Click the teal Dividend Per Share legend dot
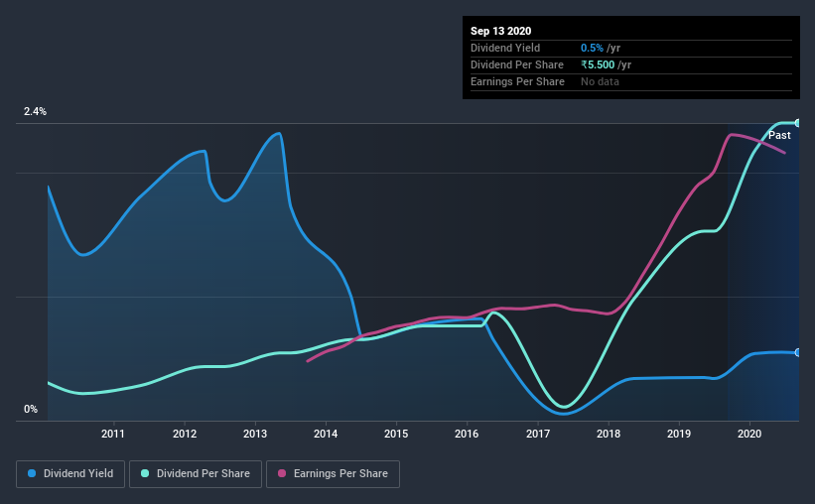Image resolution: width=815 pixels, height=504 pixels. pyautogui.click(x=145, y=473)
